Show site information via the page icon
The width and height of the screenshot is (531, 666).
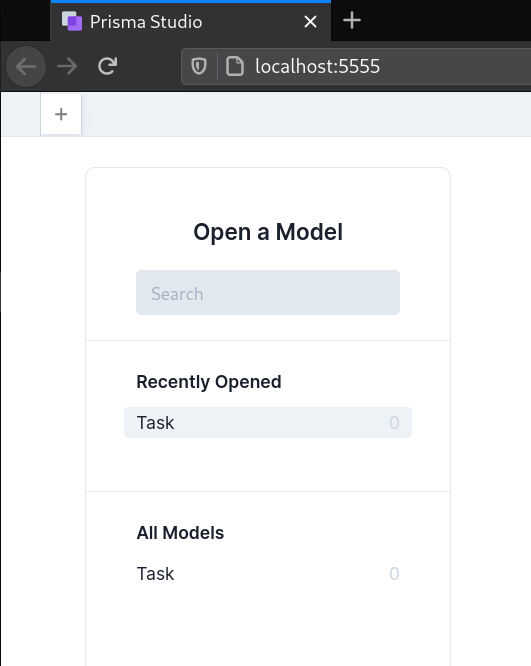click(234, 66)
